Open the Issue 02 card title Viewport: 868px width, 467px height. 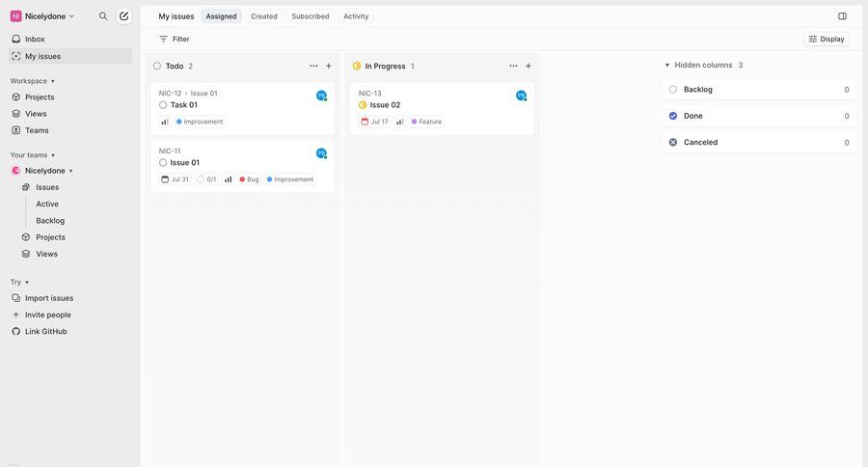(385, 105)
